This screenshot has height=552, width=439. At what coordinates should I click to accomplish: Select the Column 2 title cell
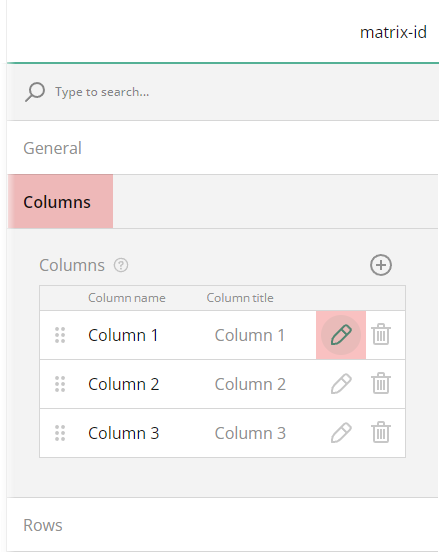250,384
